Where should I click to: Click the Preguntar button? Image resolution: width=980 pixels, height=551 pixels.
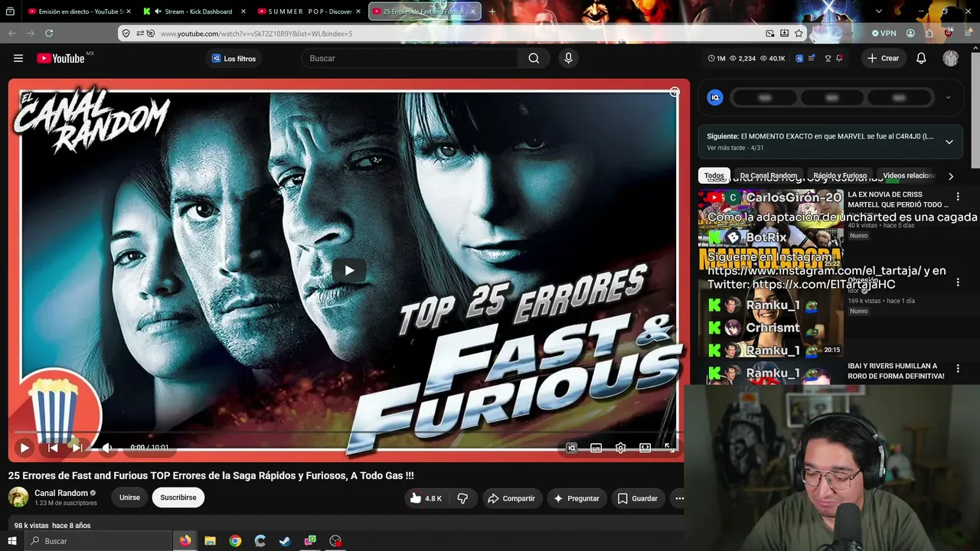click(x=576, y=498)
